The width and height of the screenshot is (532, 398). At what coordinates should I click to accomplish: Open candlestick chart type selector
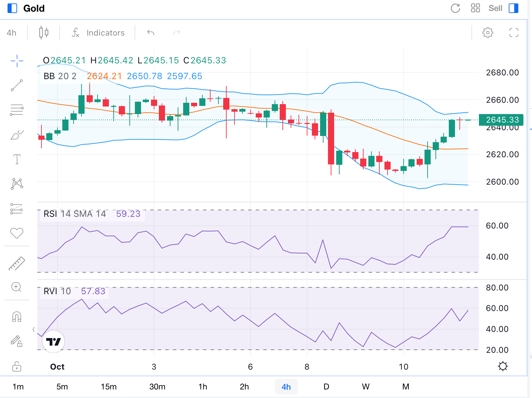click(43, 33)
